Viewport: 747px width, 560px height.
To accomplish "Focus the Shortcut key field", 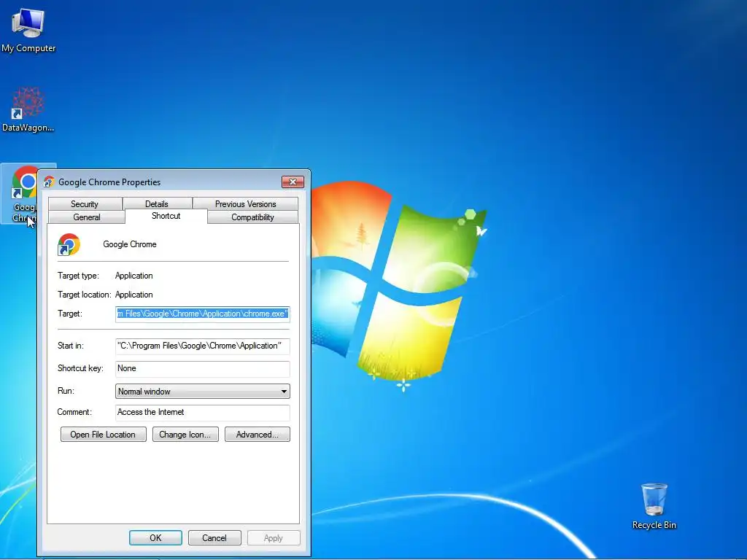I will pyautogui.click(x=203, y=368).
